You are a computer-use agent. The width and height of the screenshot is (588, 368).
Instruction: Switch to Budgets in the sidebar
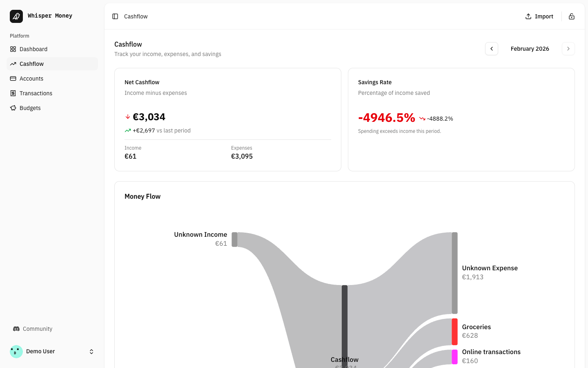point(30,108)
